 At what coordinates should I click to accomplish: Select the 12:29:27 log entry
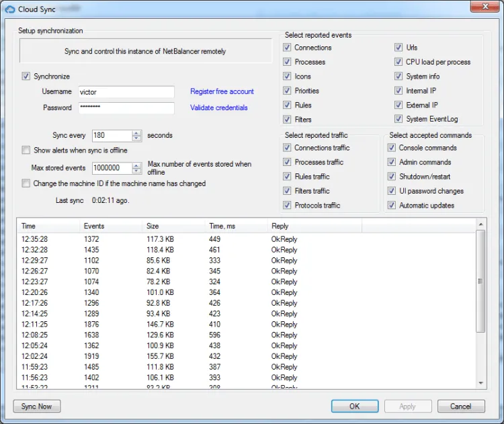pyautogui.click(x=246, y=260)
